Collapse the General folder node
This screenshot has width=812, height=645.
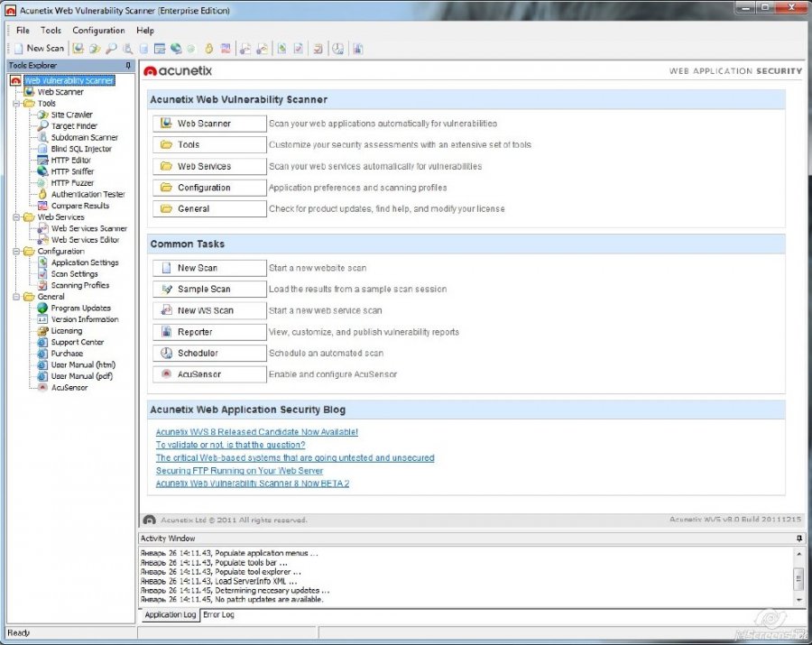point(16,297)
